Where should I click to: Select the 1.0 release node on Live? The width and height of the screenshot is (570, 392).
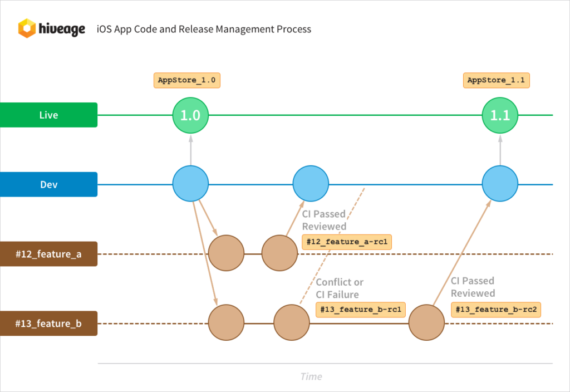tap(190, 115)
